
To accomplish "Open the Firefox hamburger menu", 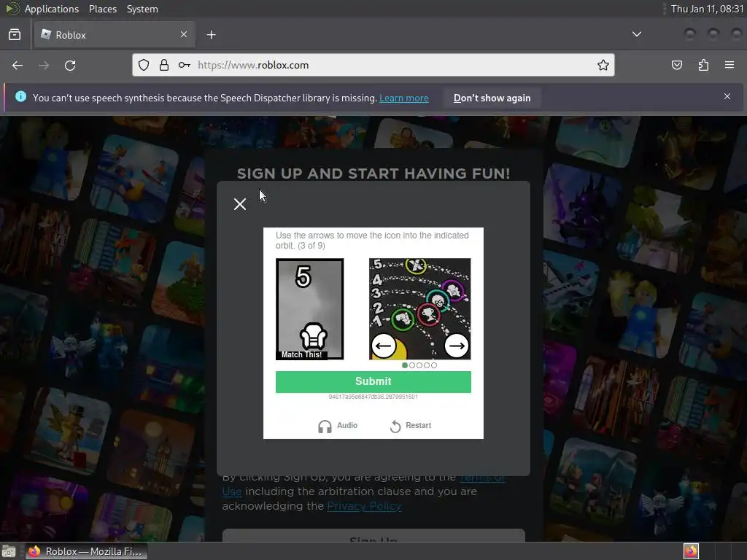I will coord(729,65).
